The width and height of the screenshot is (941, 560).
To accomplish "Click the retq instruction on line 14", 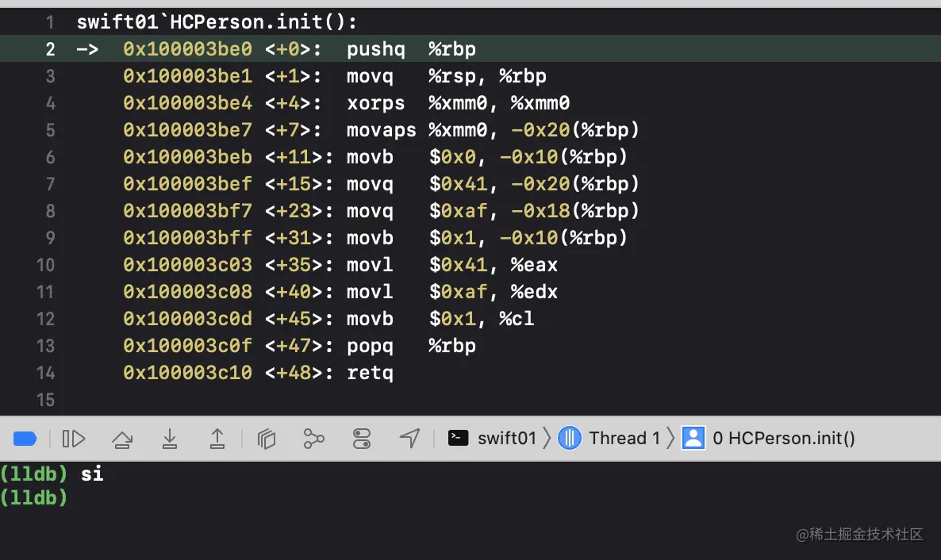I will click(x=370, y=373).
